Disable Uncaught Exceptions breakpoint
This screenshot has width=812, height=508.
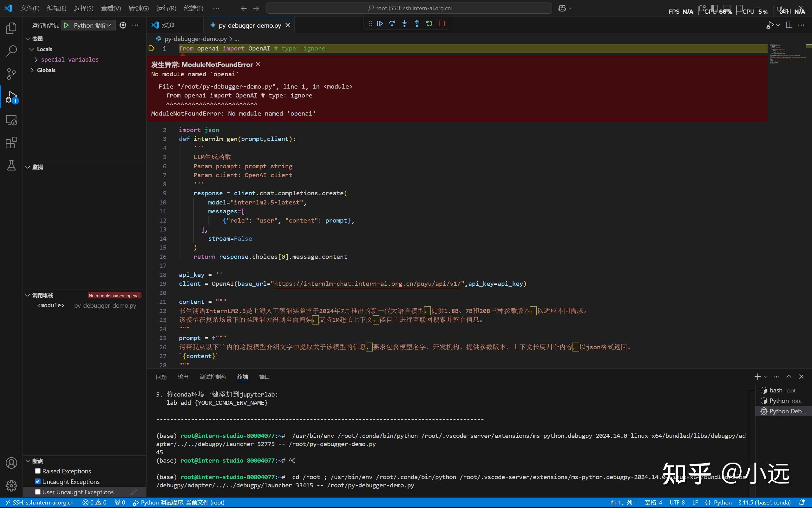point(37,481)
